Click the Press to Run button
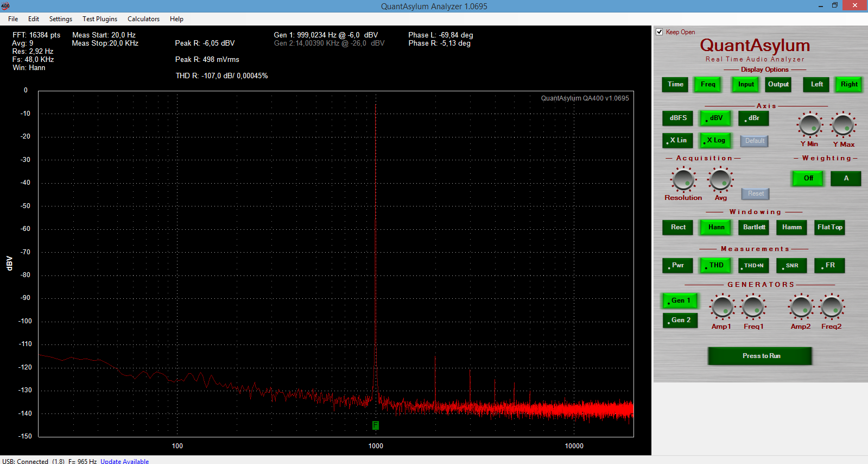 [x=760, y=356]
